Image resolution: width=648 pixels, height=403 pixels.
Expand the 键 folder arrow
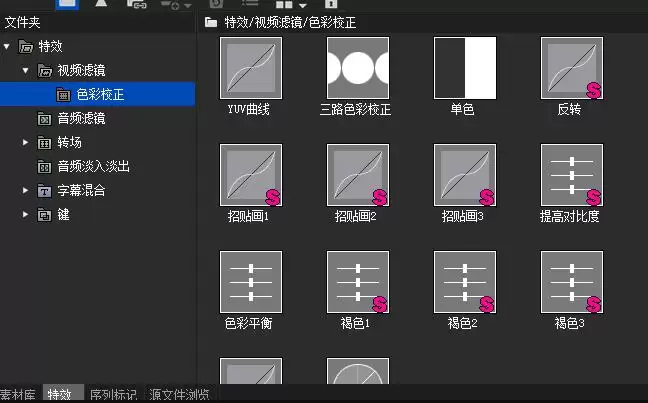(x=26, y=215)
